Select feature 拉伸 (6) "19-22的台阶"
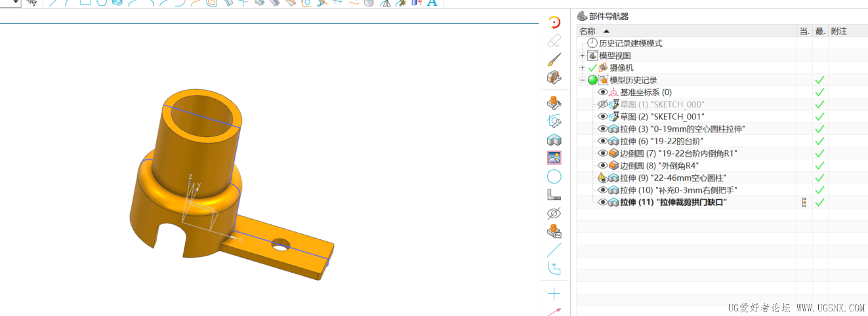 tap(662, 141)
